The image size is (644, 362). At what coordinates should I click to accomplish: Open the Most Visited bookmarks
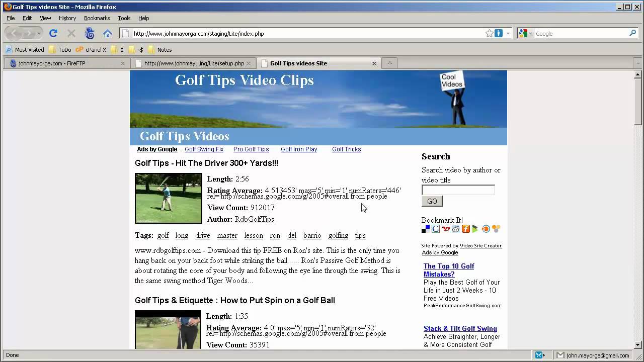[25, 50]
